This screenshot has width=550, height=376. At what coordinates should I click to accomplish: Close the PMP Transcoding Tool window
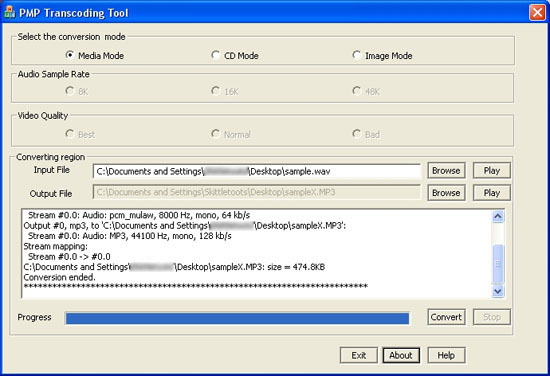click(x=537, y=13)
